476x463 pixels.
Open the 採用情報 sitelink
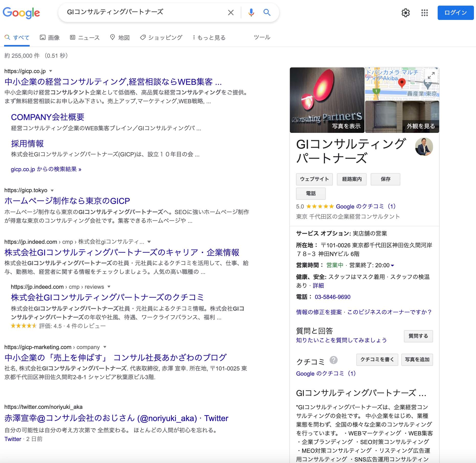coord(27,144)
